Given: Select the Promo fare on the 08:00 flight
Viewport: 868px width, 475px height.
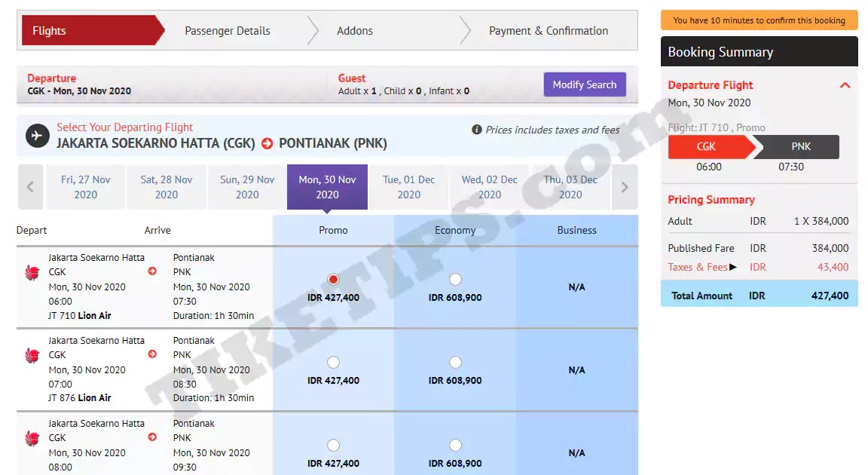Looking at the screenshot, I should tap(333, 445).
